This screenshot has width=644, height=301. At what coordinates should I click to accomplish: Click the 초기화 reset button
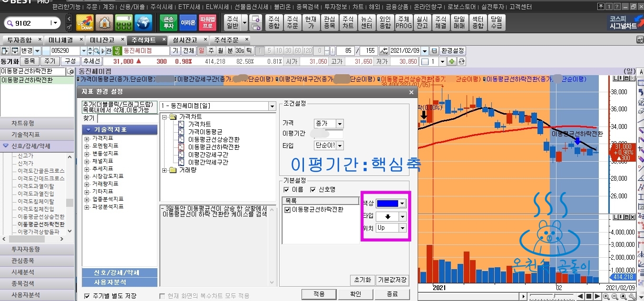[x=362, y=280]
